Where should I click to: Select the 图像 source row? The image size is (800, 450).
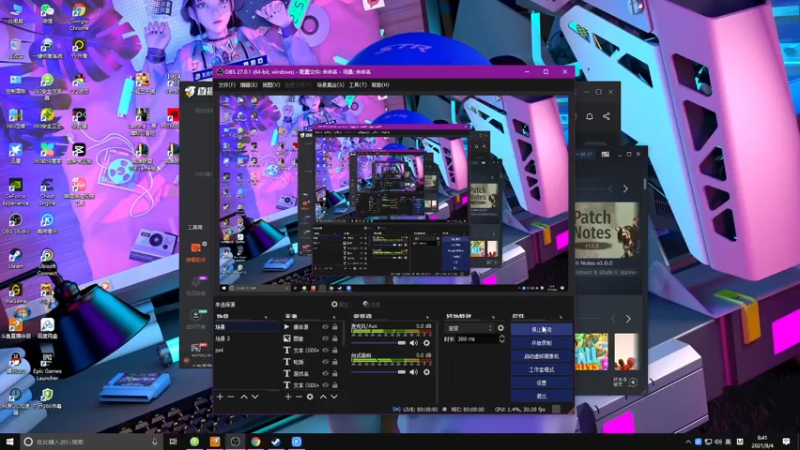[x=311, y=338]
